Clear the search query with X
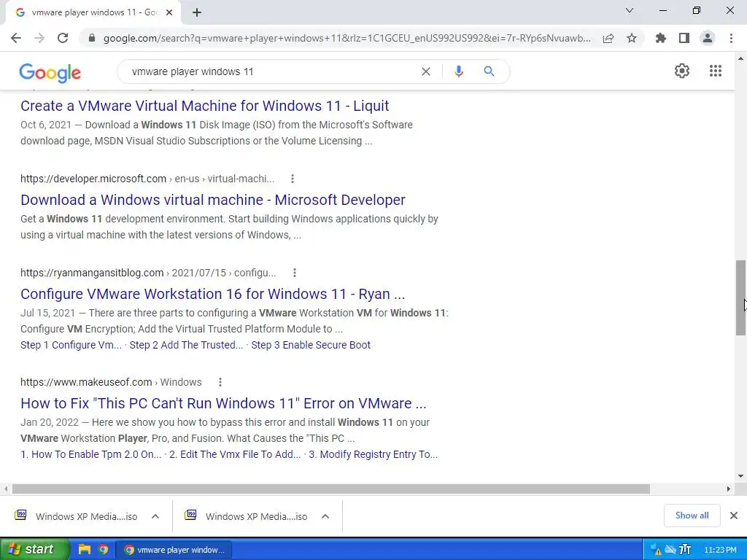Screen dimensions: 747x560 tap(426, 71)
